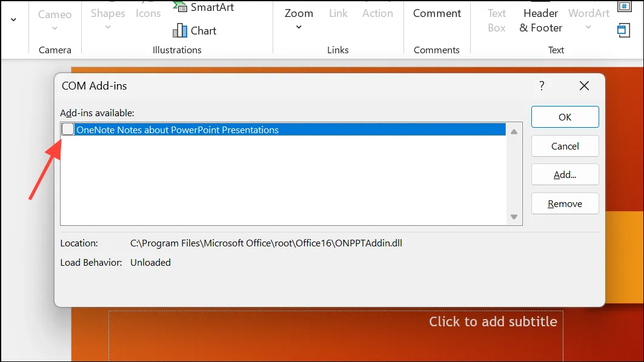Image resolution: width=644 pixels, height=362 pixels.
Task: Insert SmartArt graphic
Action: (x=204, y=7)
